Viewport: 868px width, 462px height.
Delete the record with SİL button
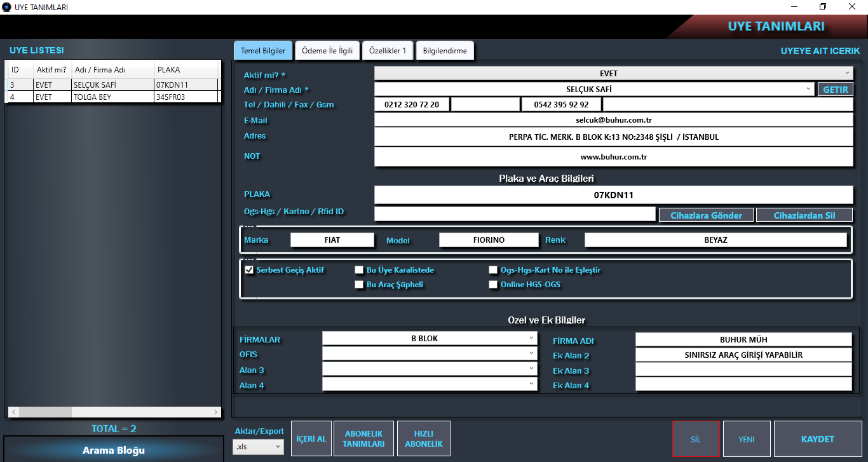[696, 438]
